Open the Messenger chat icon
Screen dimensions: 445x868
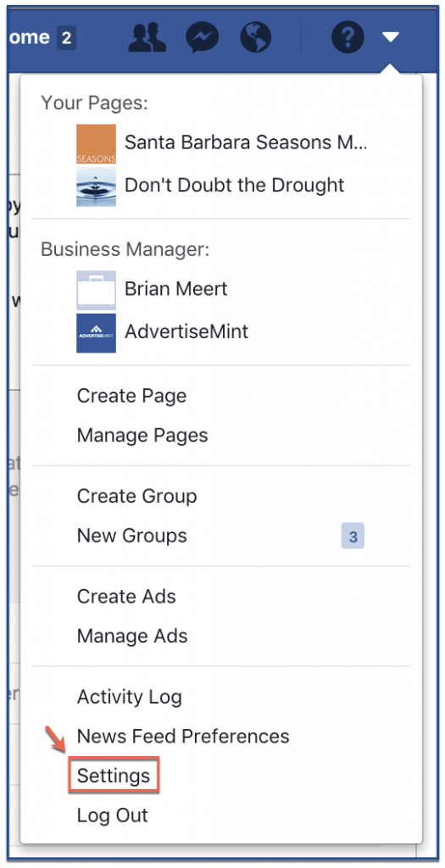[x=202, y=37]
